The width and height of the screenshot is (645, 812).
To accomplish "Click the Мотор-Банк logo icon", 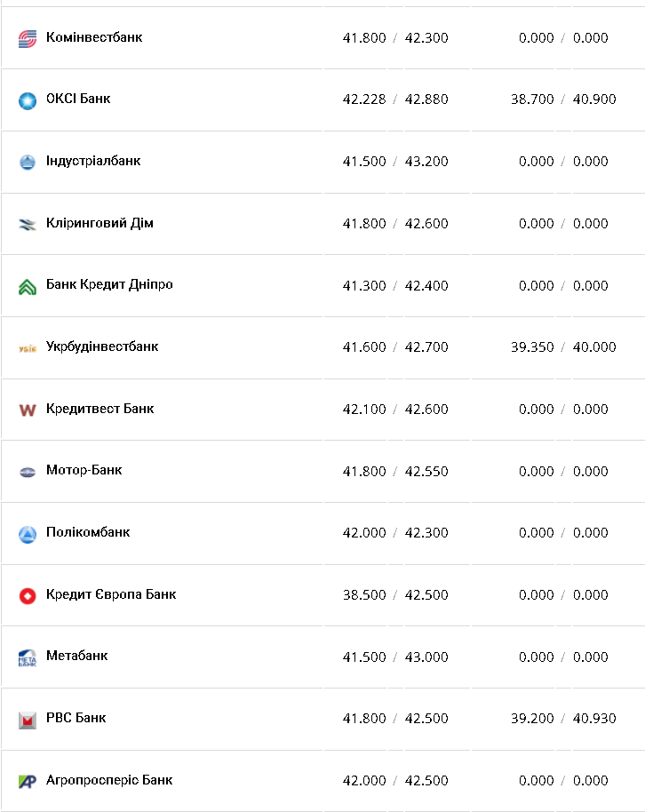I will tap(28, 472).
